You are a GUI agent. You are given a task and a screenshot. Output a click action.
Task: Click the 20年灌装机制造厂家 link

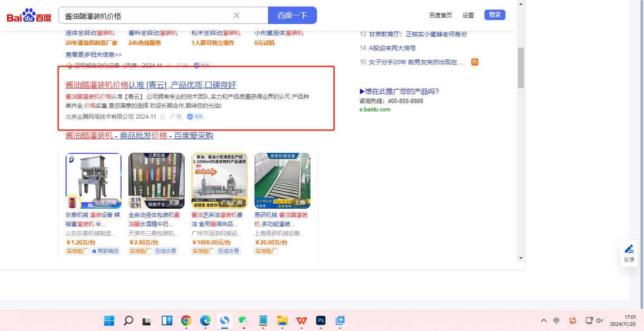coord(91,43)
